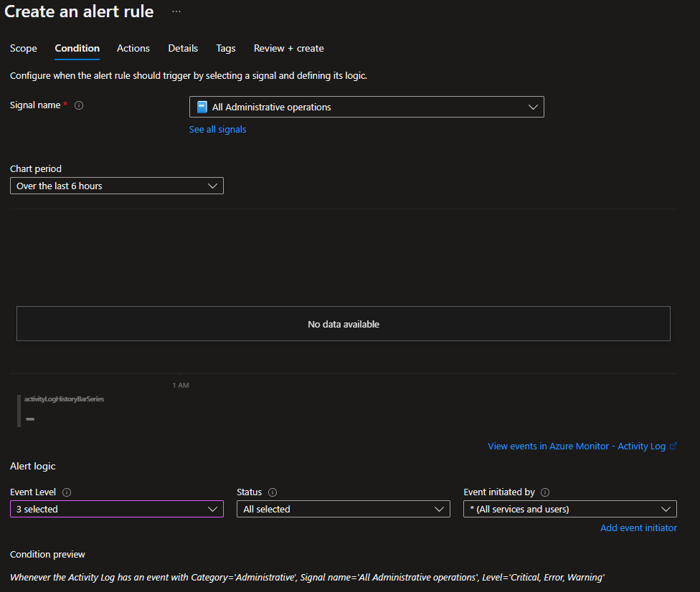Click the blue signal icon in Signal name box
This screenshot has width=700, height=592.
point(202,107)
